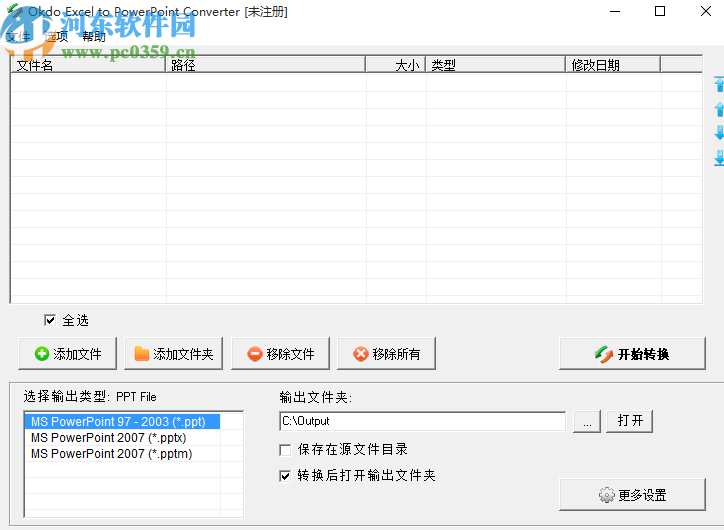Move selected file to top arrow icon

click(719, 84)
